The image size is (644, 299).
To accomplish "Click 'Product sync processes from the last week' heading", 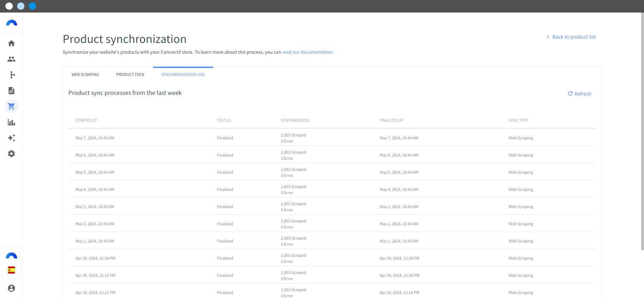I will 125,93.
